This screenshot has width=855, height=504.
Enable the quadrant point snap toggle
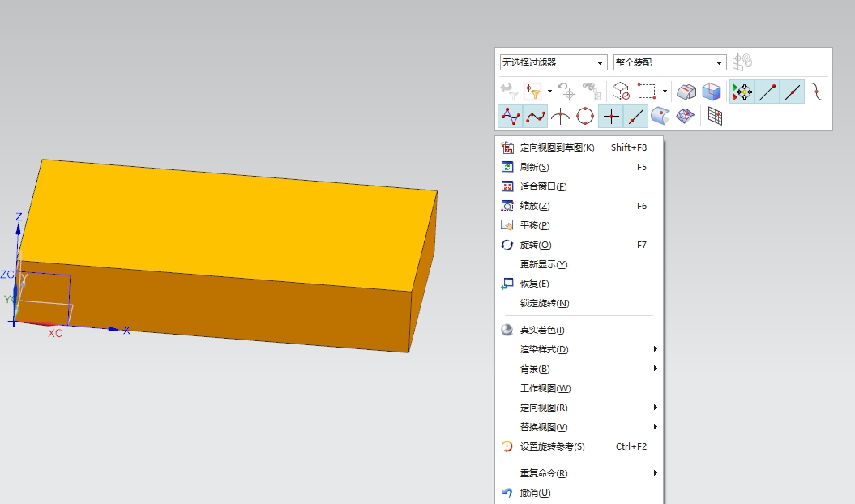pos(585,116)
